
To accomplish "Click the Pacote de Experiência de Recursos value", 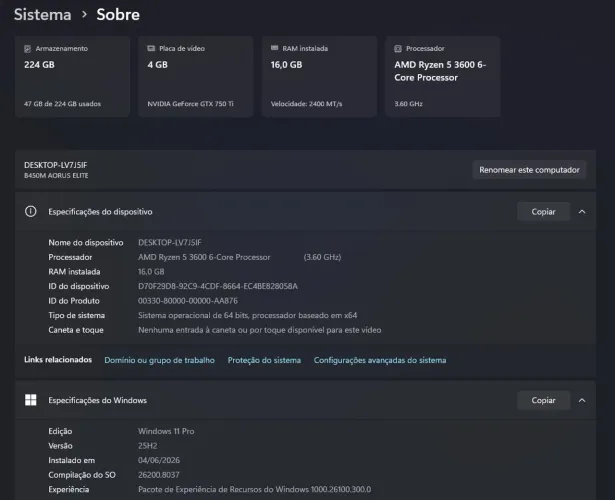I will 255,489.
